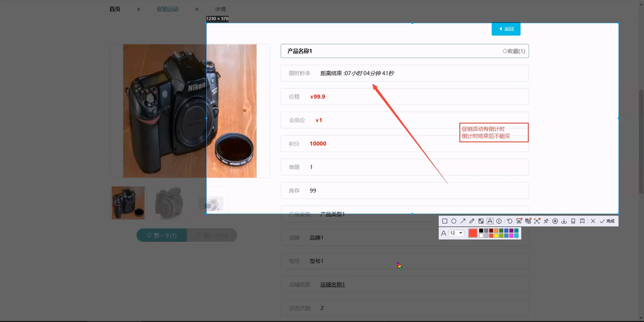
Task: Undo the last annotation
Action: pos(510,221)
